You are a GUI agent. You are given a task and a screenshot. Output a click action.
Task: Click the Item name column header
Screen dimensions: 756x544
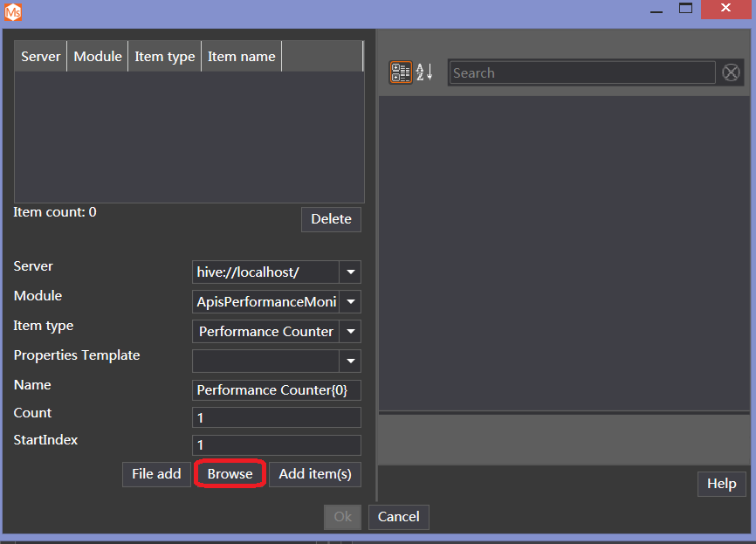point(241,56)
